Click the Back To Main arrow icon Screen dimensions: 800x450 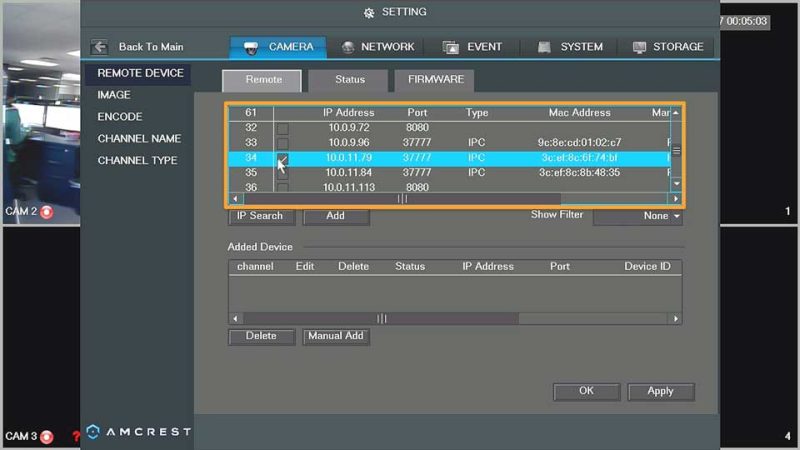[99, 47]
